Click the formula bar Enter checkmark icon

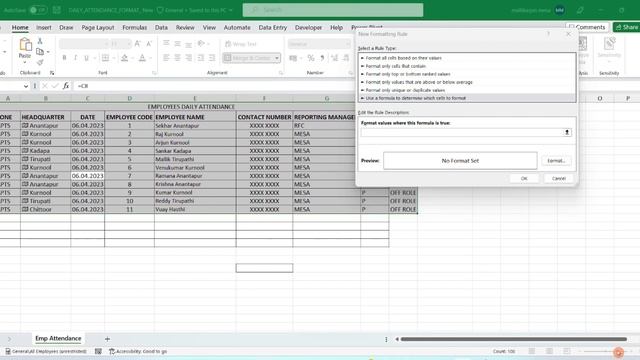(x=55, y=86)
